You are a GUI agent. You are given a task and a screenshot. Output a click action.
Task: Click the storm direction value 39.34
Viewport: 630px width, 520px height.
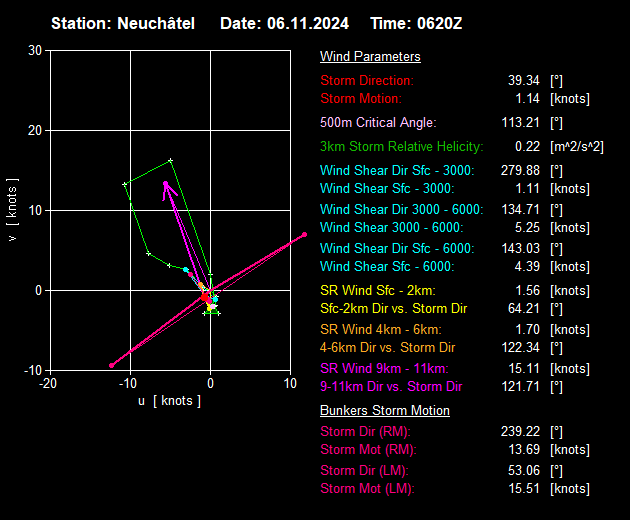(x=524, y=80)
